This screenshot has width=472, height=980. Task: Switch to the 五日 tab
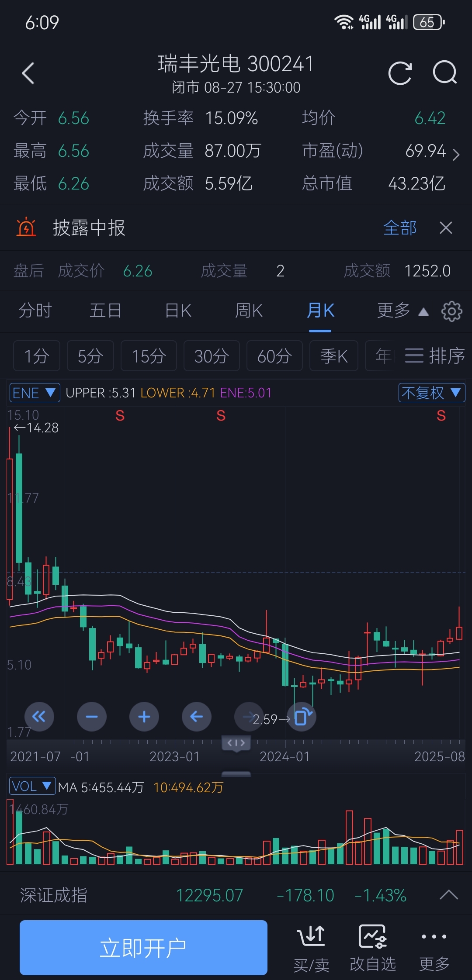[105, 311]
